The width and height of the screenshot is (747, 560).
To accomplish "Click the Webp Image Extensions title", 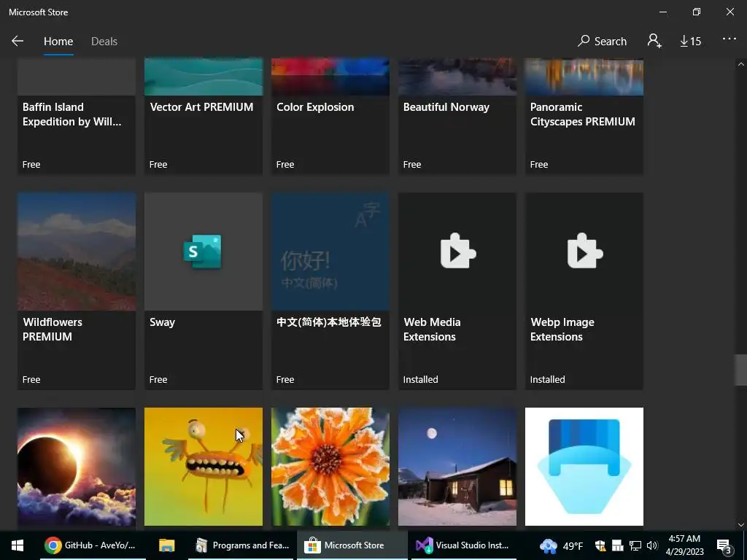I will [562, 329].
